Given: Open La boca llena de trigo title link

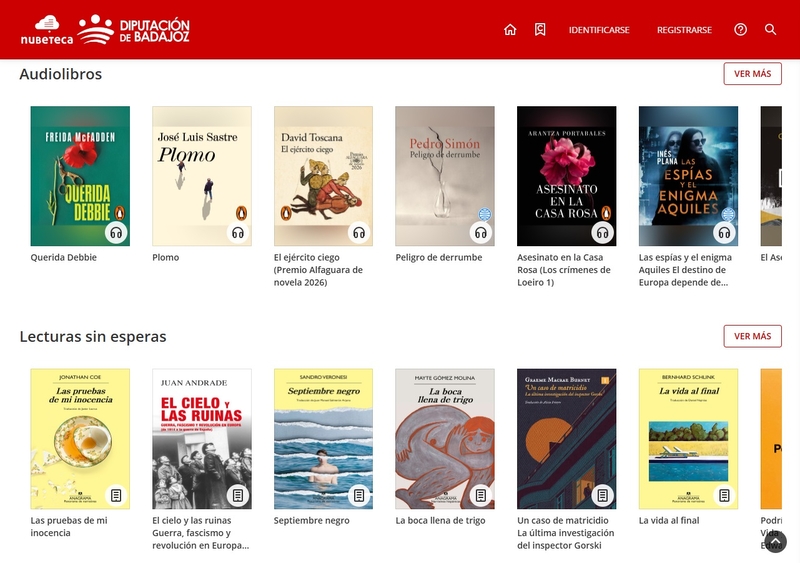Looking at the screenshot, I should coord(440,520).
